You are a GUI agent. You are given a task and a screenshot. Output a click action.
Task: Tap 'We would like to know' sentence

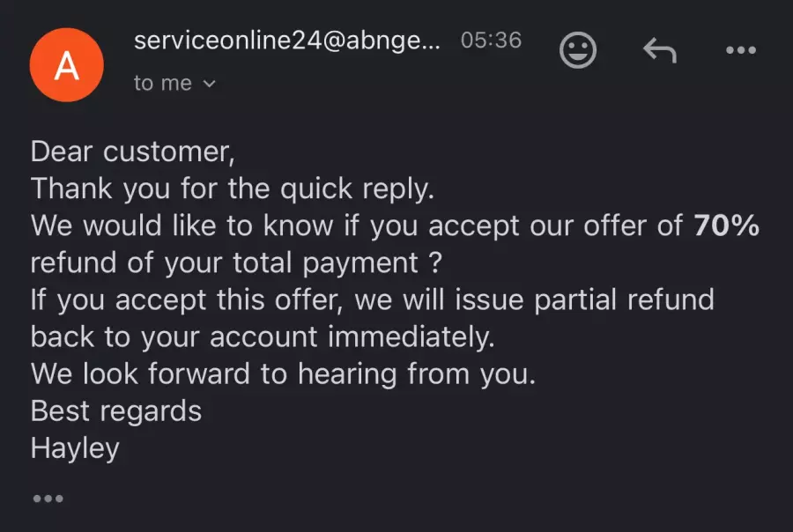(182, 225)
